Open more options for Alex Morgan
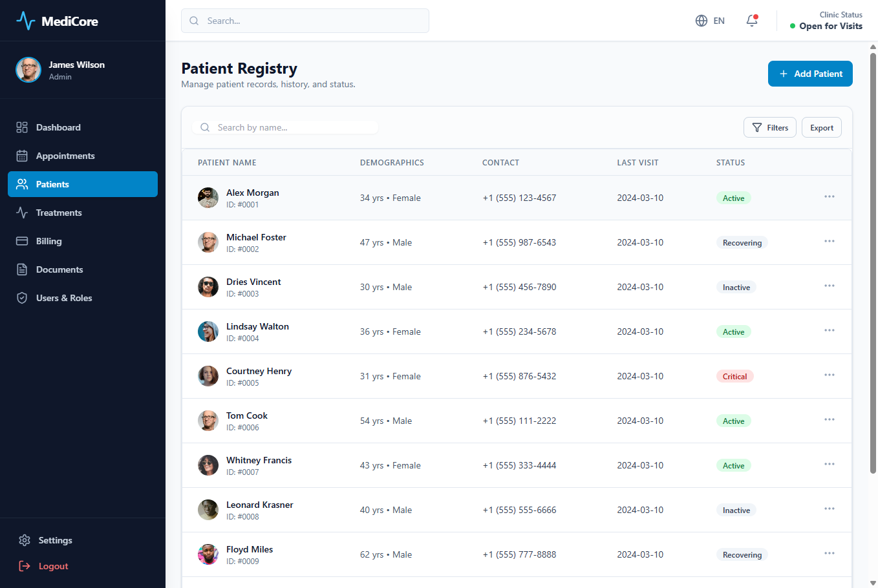 [x=830, y=196]
